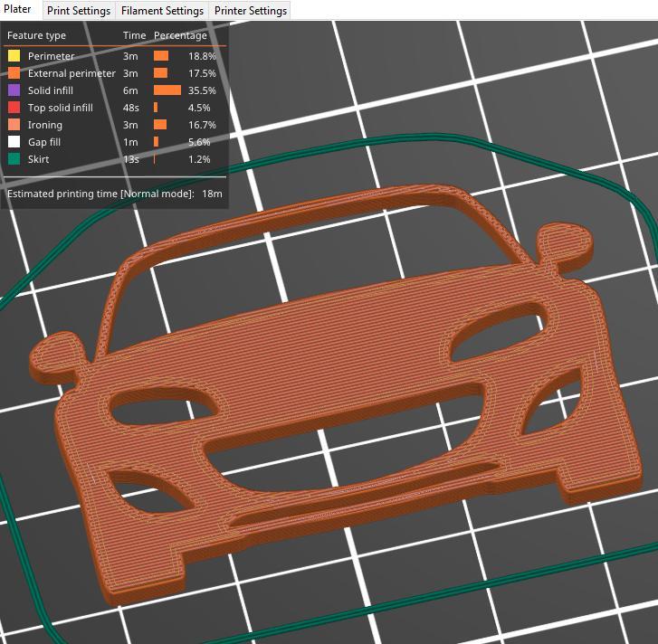Image resolution: width=658 pixels, height=644 pixels.
Task: Click the Time column header
Action: 134,35
